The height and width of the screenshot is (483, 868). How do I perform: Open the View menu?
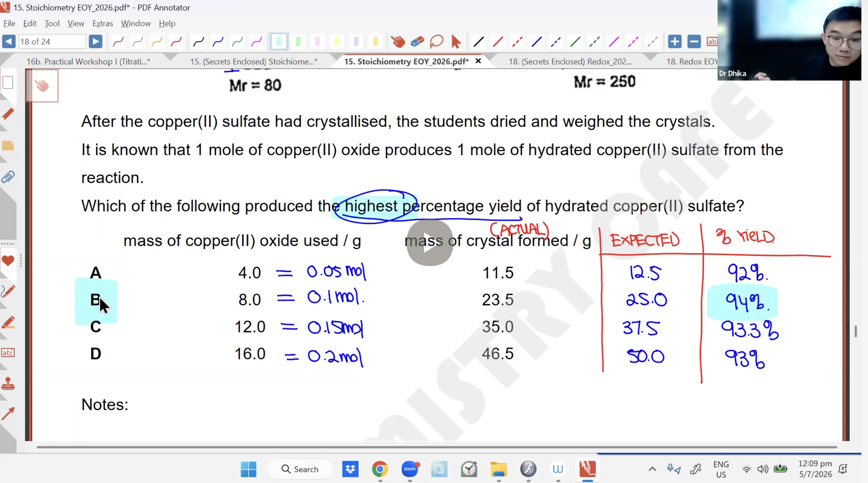tap(76, 23)
